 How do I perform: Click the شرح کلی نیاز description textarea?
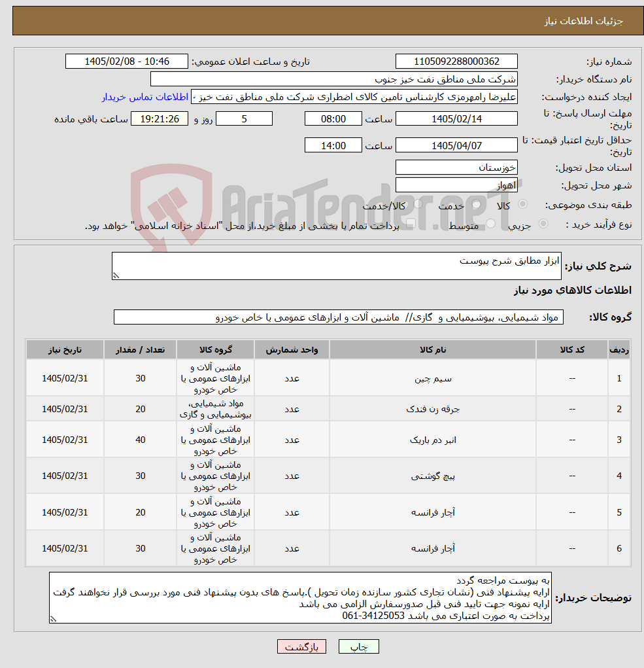tap(336, 266)
